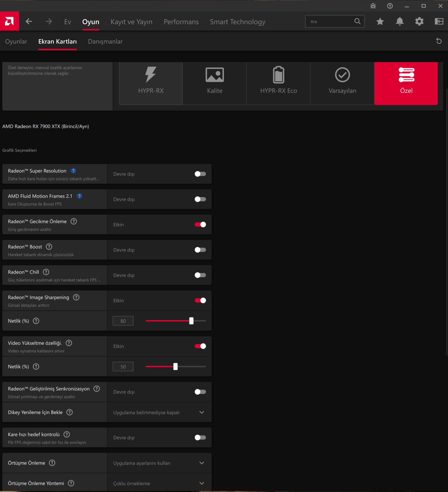Reset settings with the circular arrow icon
The width and height of the screenshot is (448, 492).
[439, 41]
